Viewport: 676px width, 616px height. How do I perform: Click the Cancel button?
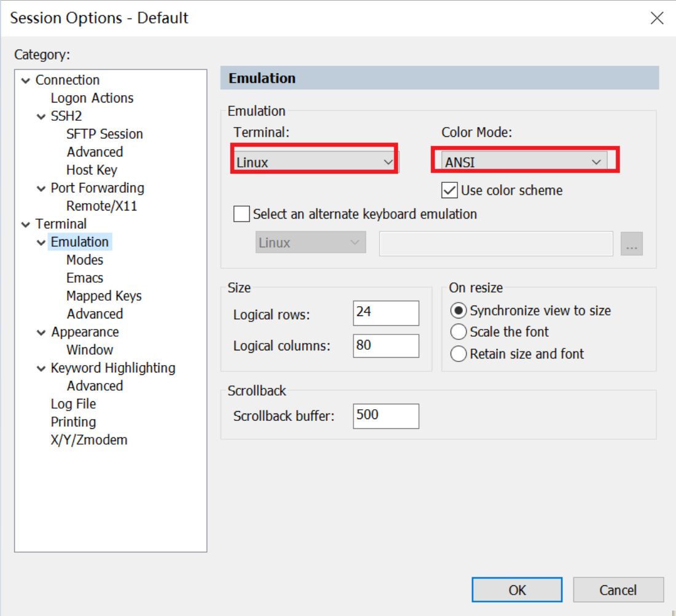618,590
